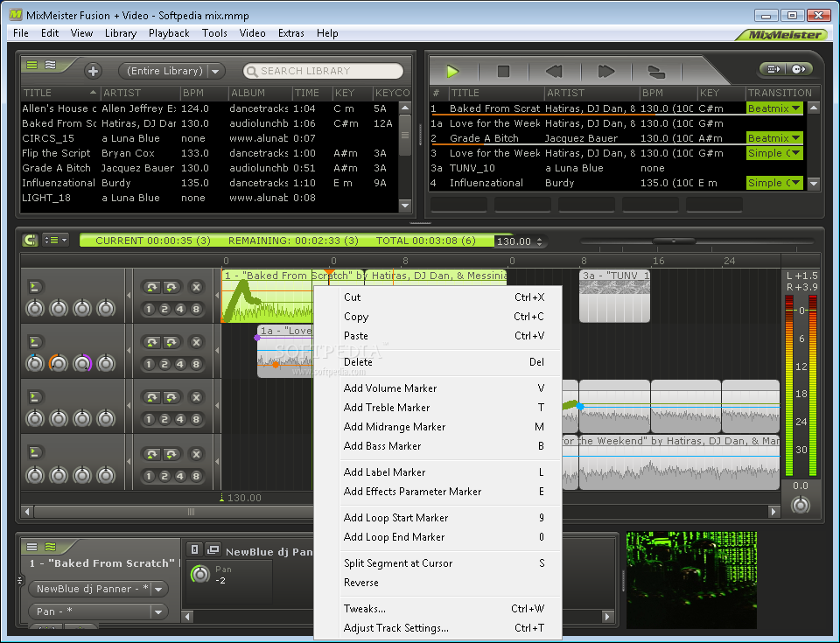The width and height of the screenshot is (840, 643).
Task: Open Simple transition dropdown for Influenzational row
Action: 774,183
